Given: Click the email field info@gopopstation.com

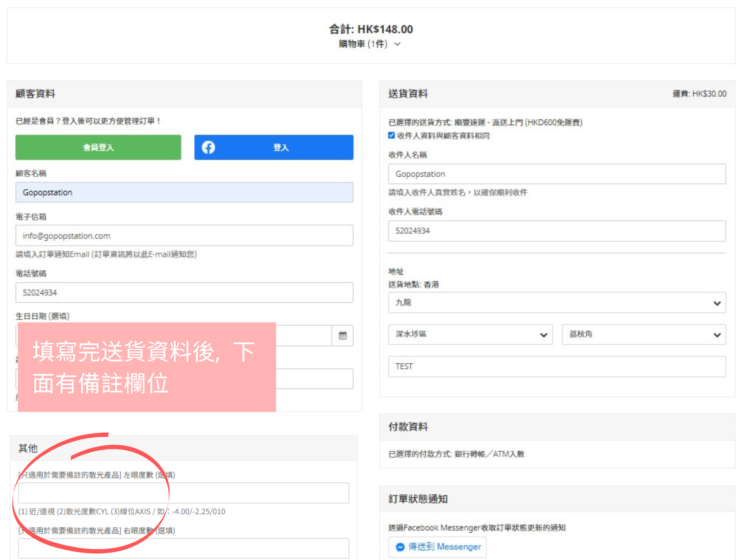Looking at the screenshot, I should pos(184,236).
